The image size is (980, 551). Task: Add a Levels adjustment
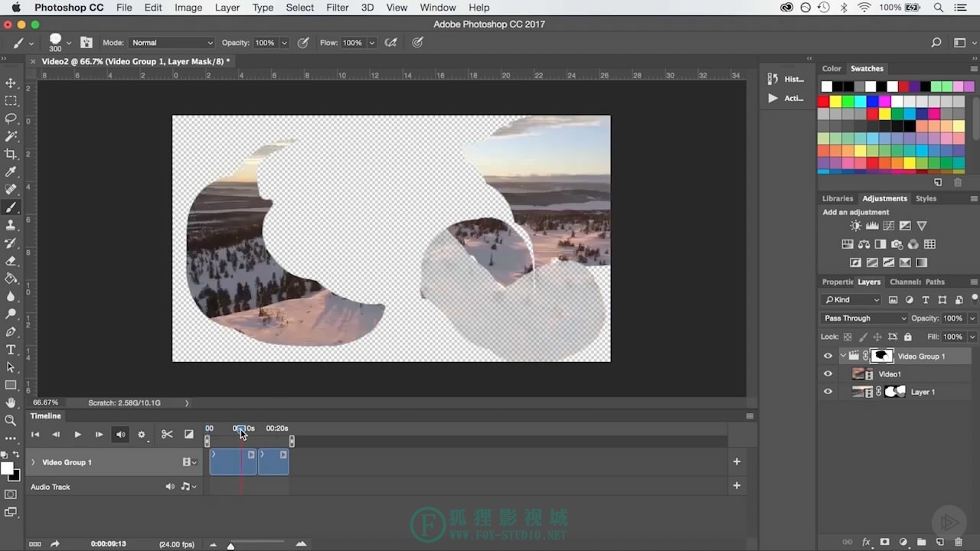tap(872, 226)
